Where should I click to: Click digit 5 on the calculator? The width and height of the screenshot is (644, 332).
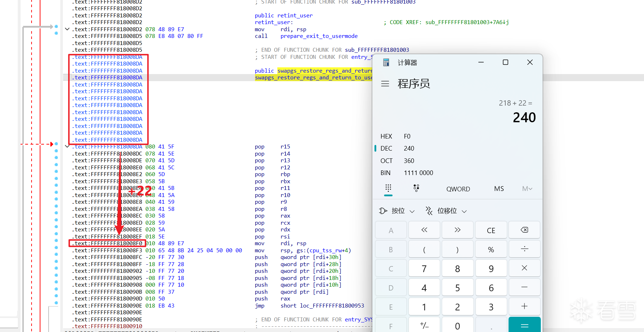click(x=457, y=287)
